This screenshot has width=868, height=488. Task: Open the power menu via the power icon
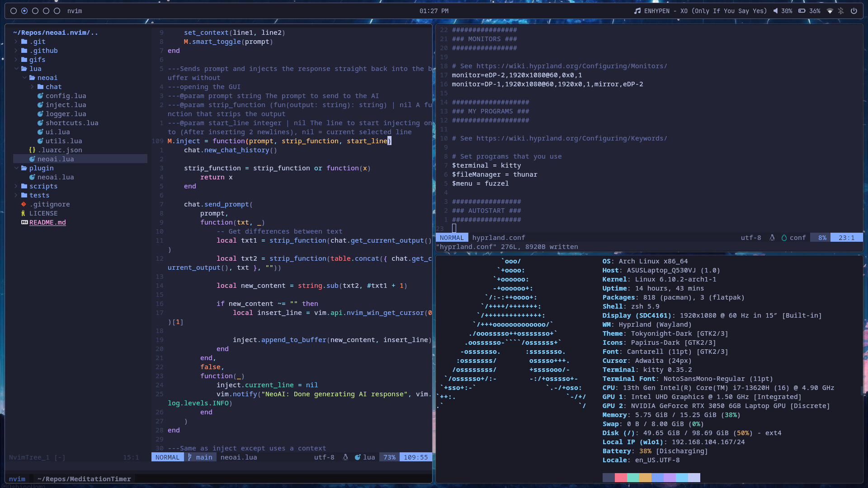(854, 11)
